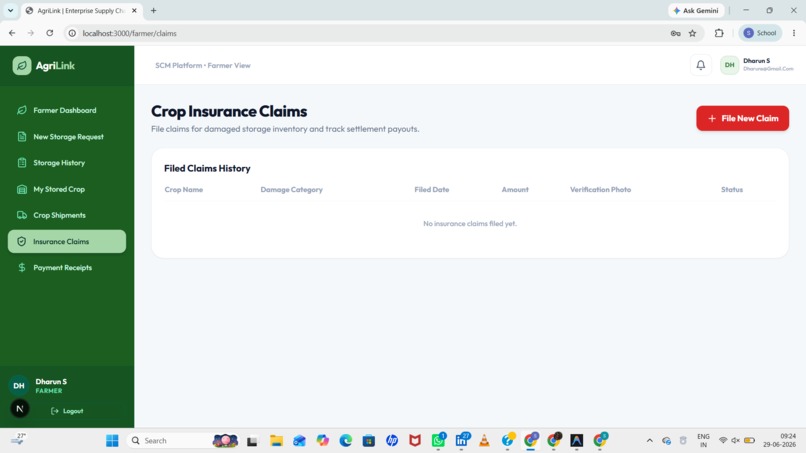Open the password key icon in address bar
This screenshot has width=806, height=453.
point(675,33)
